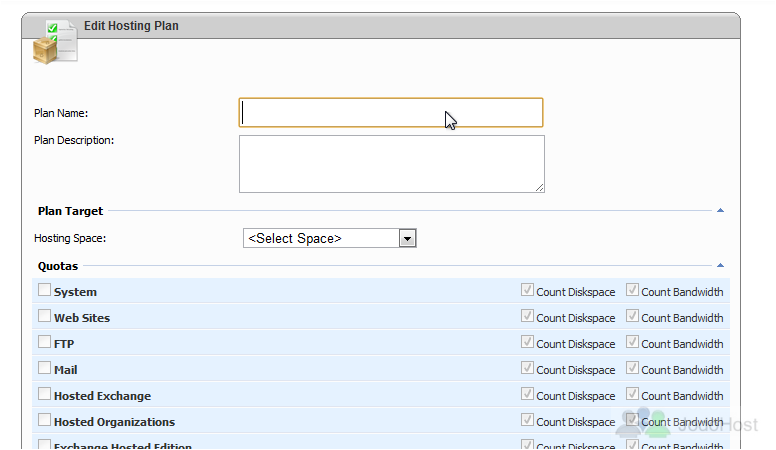Toggle Count Diskspace for Web Sites
Image resolution: width=776 pixels, height=450 pixels.
pos(527,317)
